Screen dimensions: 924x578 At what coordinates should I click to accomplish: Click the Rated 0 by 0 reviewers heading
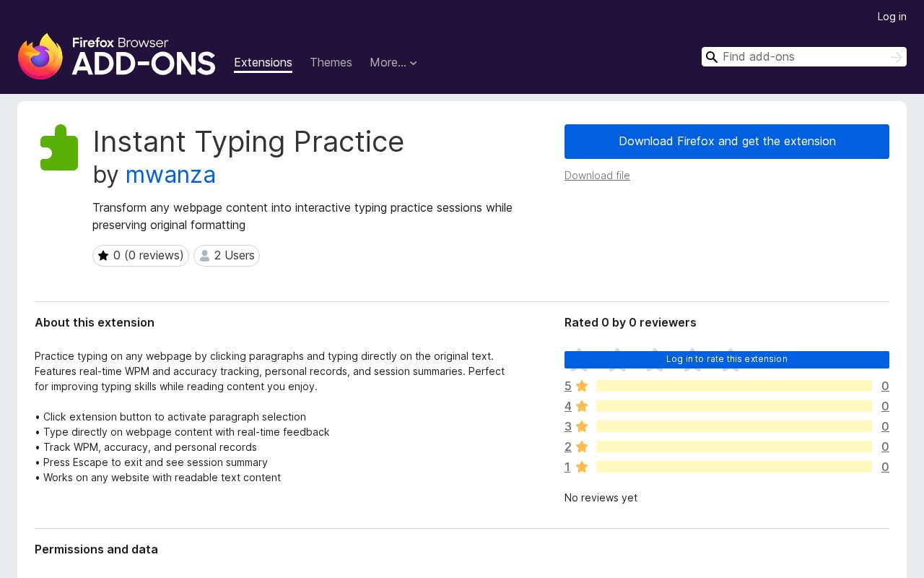pos(630,322)
